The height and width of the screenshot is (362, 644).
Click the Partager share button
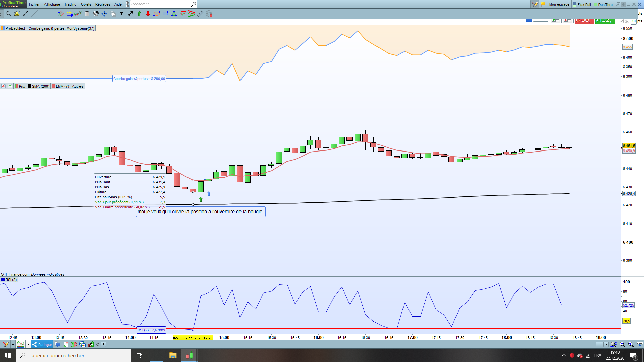[x=42, y=344]
